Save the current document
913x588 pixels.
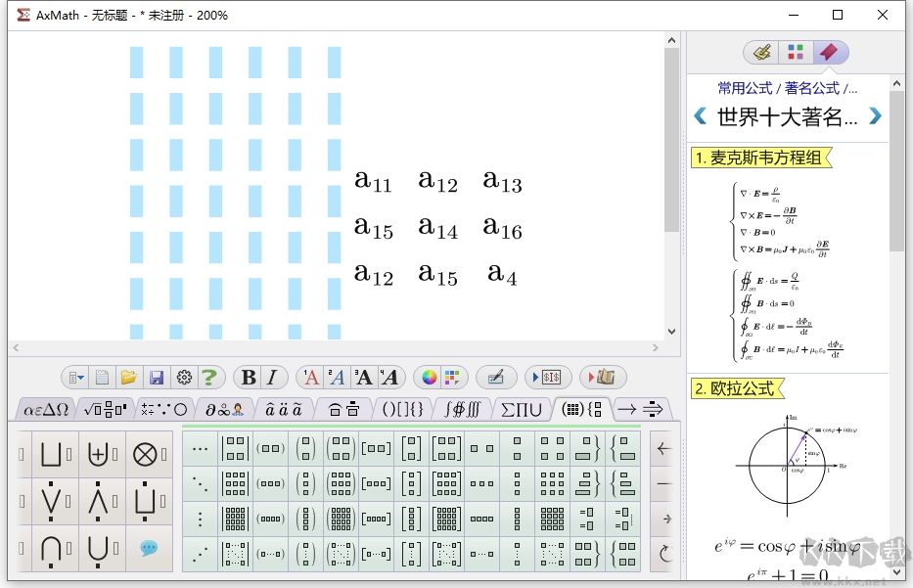click(x=157, y=377)
